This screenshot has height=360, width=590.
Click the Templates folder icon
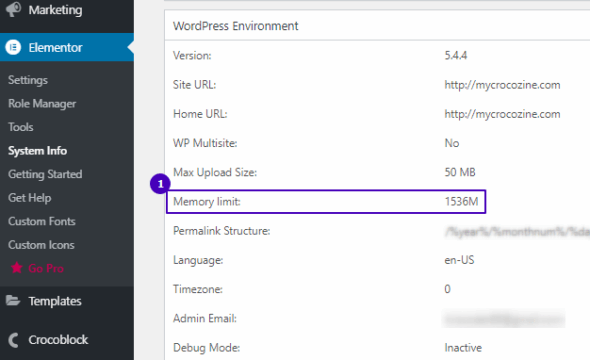[13, 301]
